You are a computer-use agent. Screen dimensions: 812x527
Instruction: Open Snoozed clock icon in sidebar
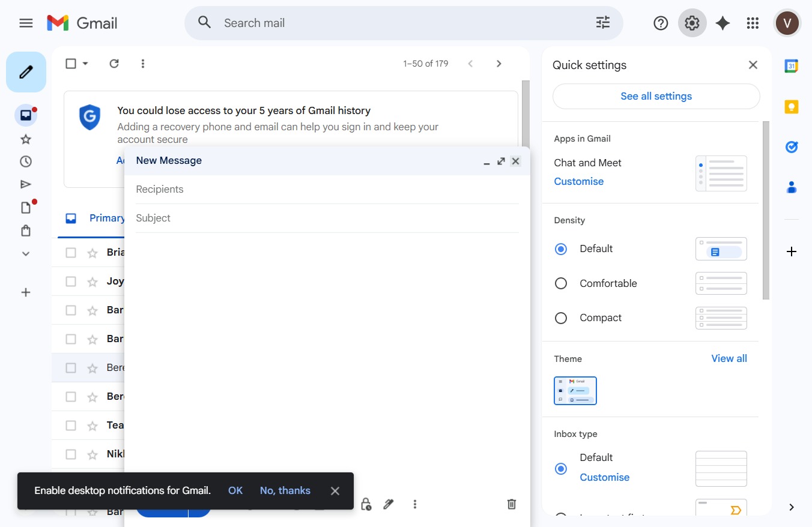pyautogui.click(x=26, y=161)
